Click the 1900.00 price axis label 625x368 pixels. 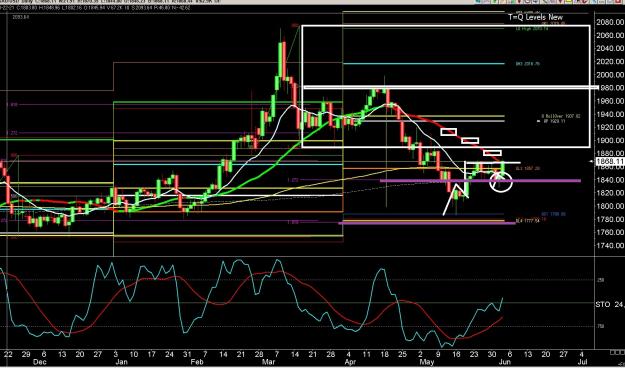coord(611,140)
